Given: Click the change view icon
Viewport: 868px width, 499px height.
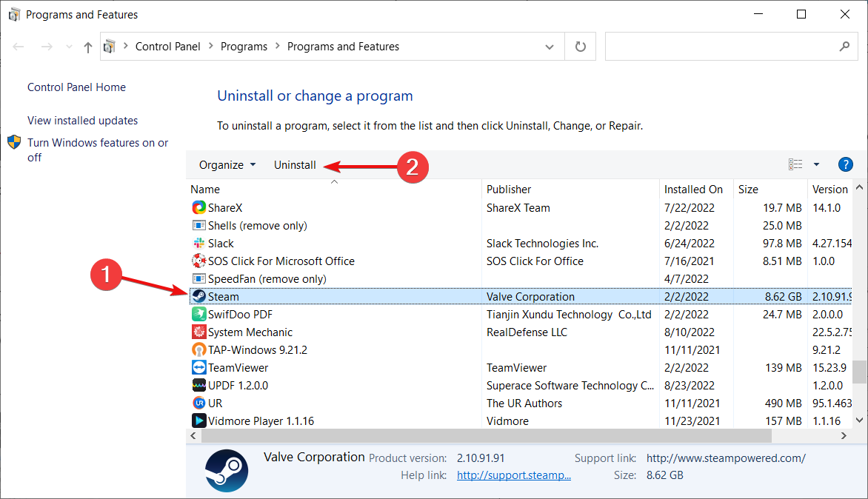Looking at the screenshot, I should coord(795,164).
